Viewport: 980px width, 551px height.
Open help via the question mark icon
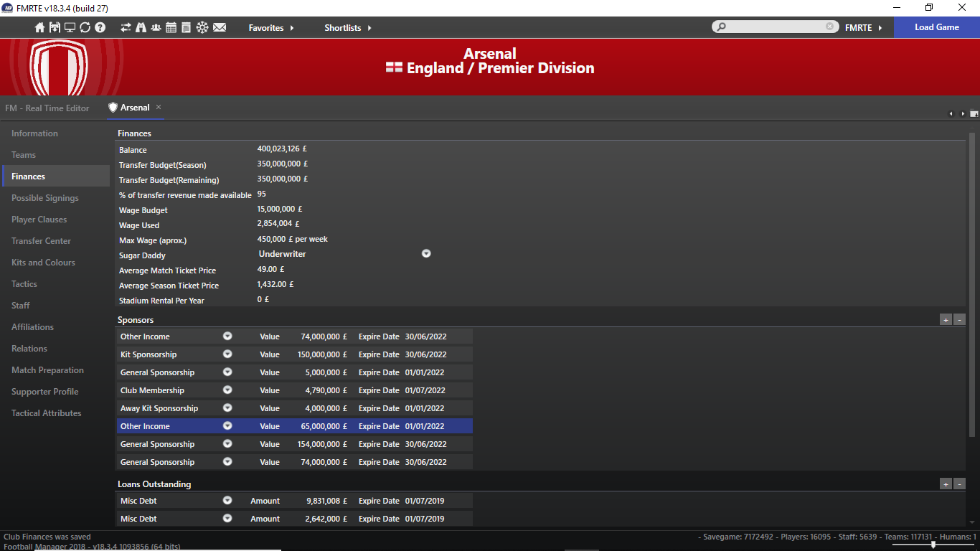click(x=100, y=27)
